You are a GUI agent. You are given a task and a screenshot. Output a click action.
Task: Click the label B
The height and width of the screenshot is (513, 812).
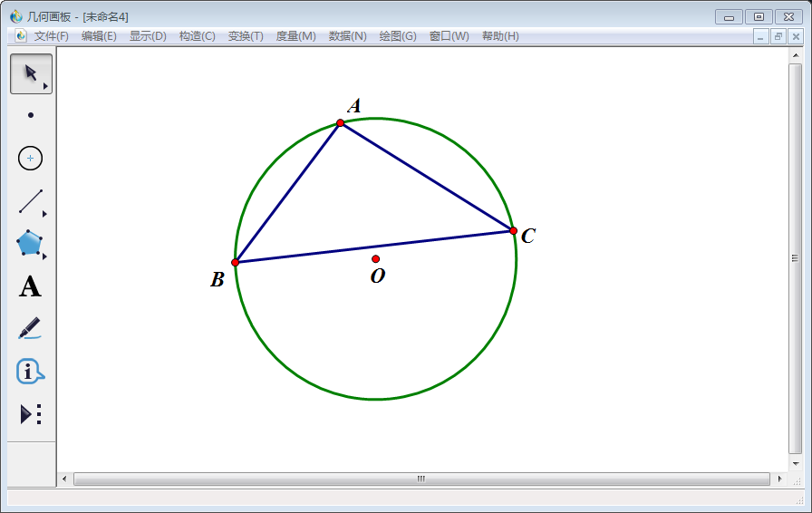(x=217, y=279)
